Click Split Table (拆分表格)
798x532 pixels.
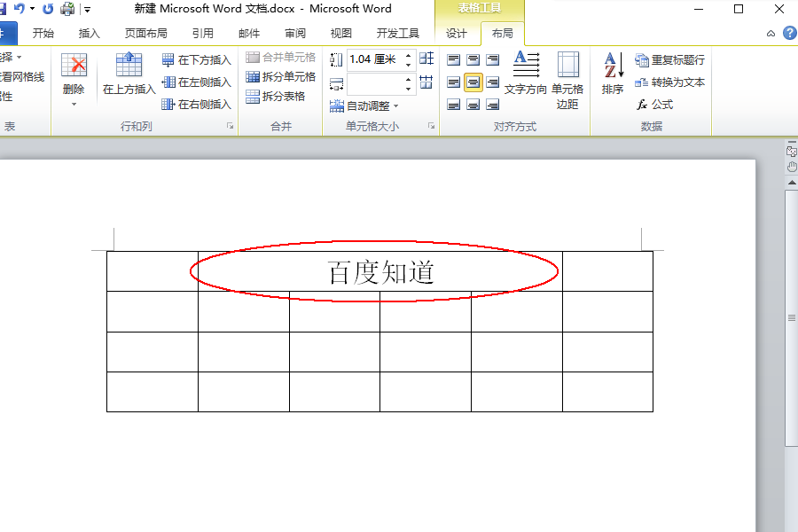point(276,97)
